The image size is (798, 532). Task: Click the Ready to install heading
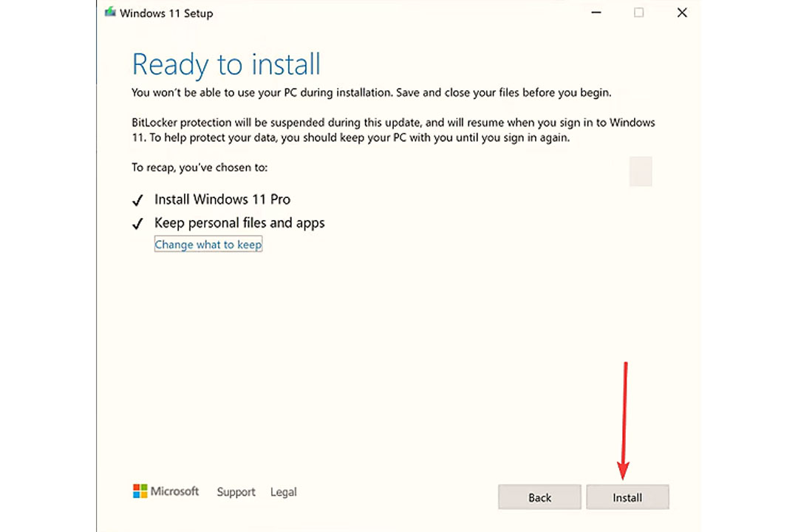pos(226,65)
